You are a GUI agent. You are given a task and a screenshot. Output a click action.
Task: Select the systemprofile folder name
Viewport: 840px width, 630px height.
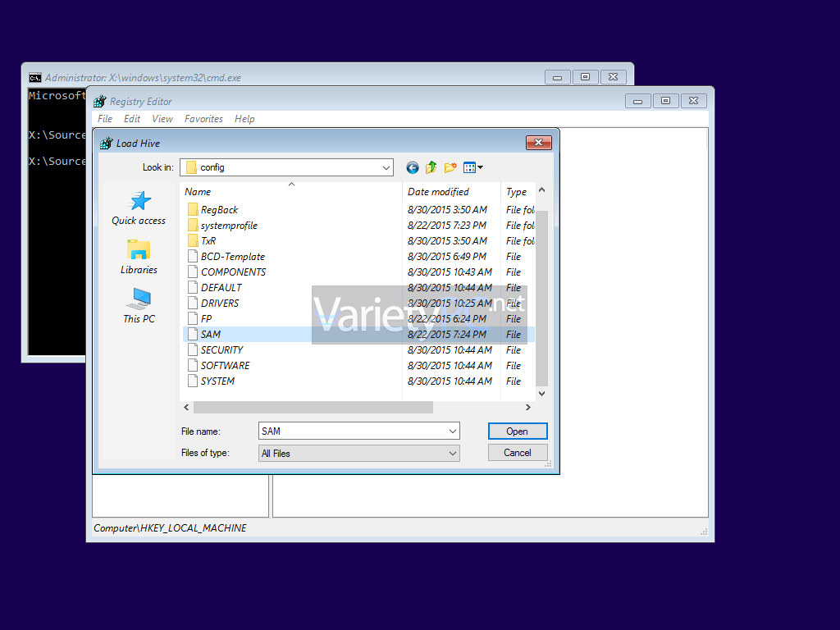pyautogui.click(x=229, y=226)
